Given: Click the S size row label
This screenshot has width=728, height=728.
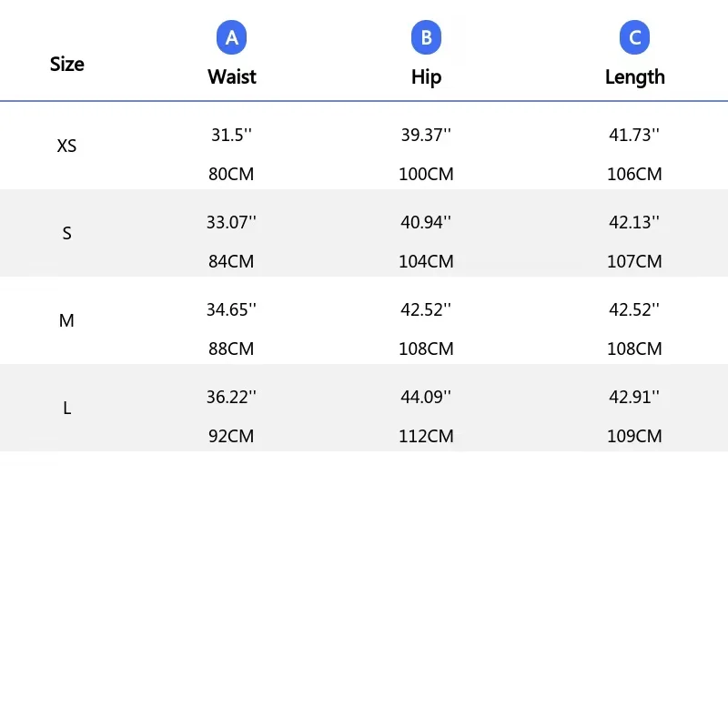Looking at the screenshot, I should (x=66, y=233).
